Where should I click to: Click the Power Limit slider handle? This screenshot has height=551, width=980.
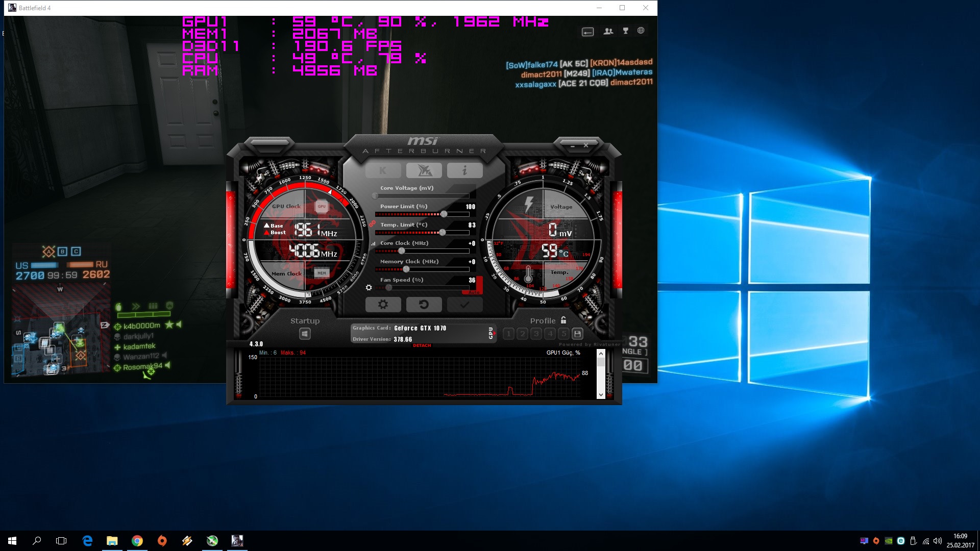444,214
